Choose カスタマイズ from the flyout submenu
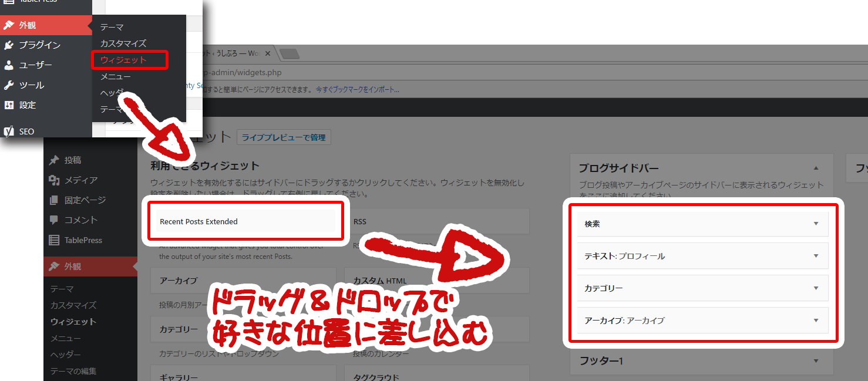 tap(123, 43)
